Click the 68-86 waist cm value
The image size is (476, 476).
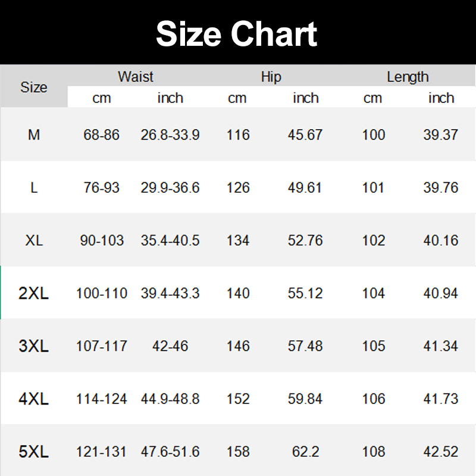(x=102, y=135)
